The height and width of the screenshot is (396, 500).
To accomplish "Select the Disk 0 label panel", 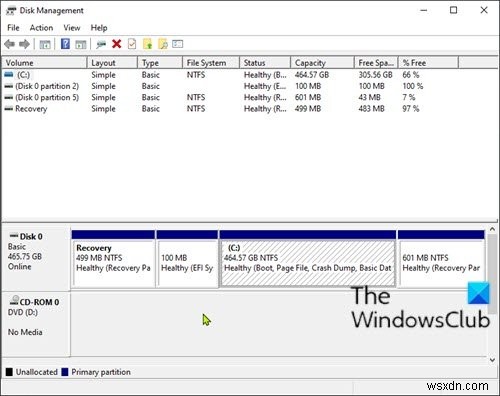I will point(36,257).
